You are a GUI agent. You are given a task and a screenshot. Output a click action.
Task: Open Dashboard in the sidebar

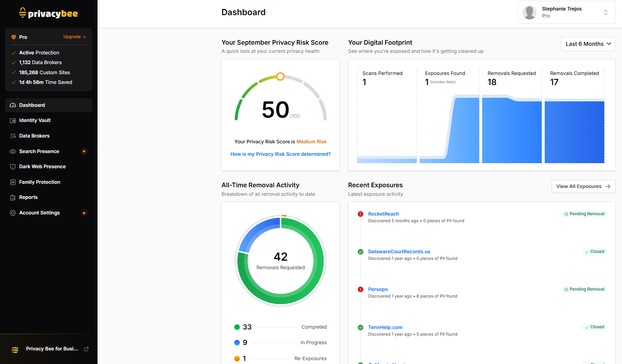click(x=49, y=105)
